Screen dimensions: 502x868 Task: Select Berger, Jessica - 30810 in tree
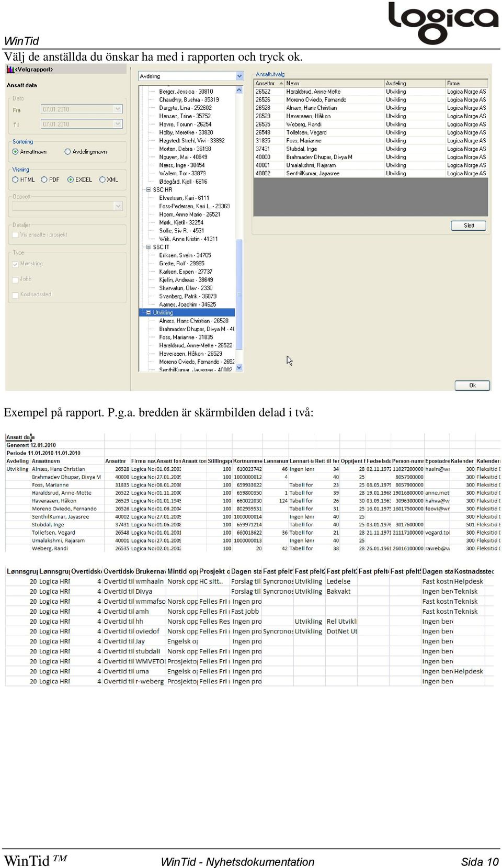[186, 92]
